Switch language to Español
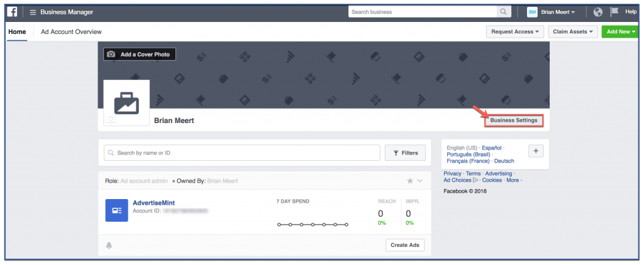The width and height of the screenshot is (644, 265). [491, 148]
